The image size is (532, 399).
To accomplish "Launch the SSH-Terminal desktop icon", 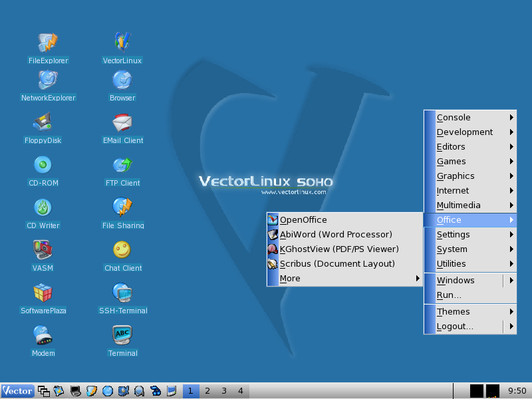I will 122,293.
